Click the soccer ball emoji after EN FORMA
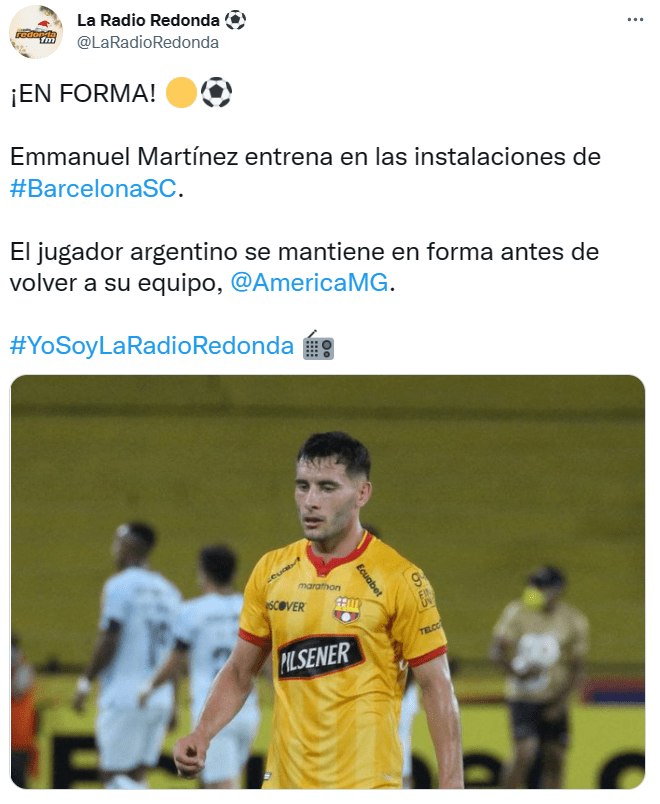 point(216,93)
